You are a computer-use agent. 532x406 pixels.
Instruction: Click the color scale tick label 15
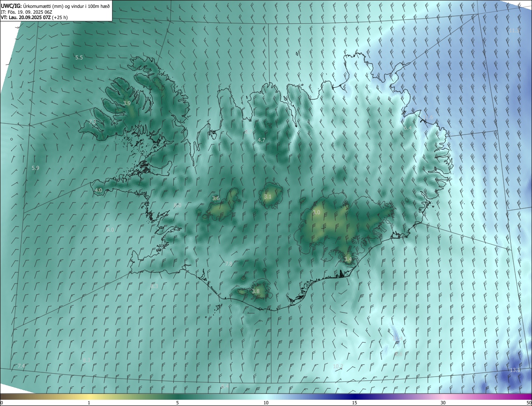point(355,403)
